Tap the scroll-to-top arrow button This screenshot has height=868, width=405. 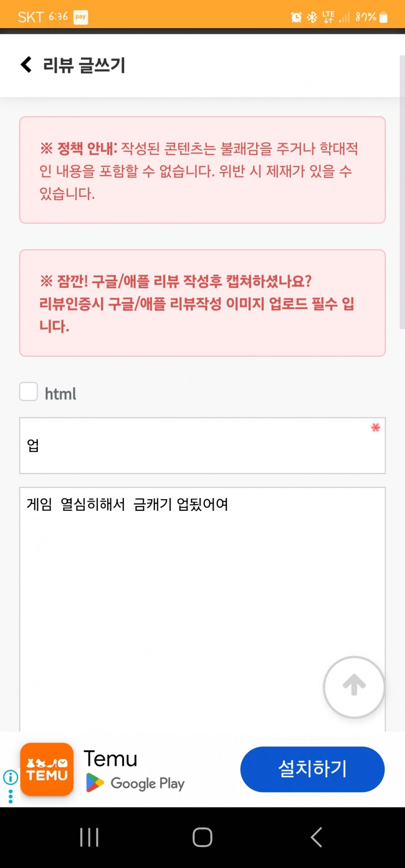coord(354,687)
